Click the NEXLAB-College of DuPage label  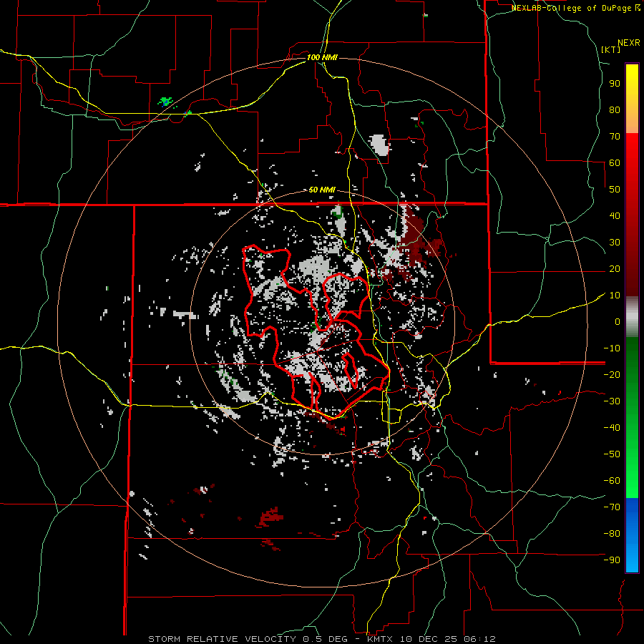(572, 8)
